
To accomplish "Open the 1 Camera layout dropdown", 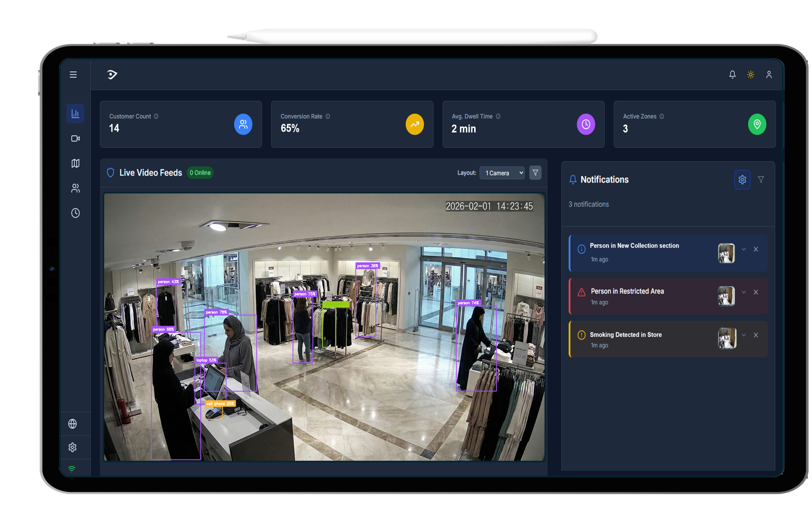I will (502, 173).
